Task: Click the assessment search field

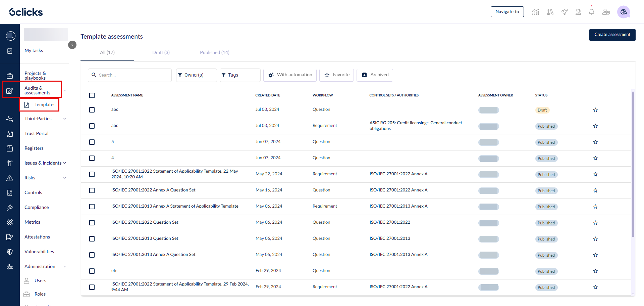Action: click(x=130, y=75)
